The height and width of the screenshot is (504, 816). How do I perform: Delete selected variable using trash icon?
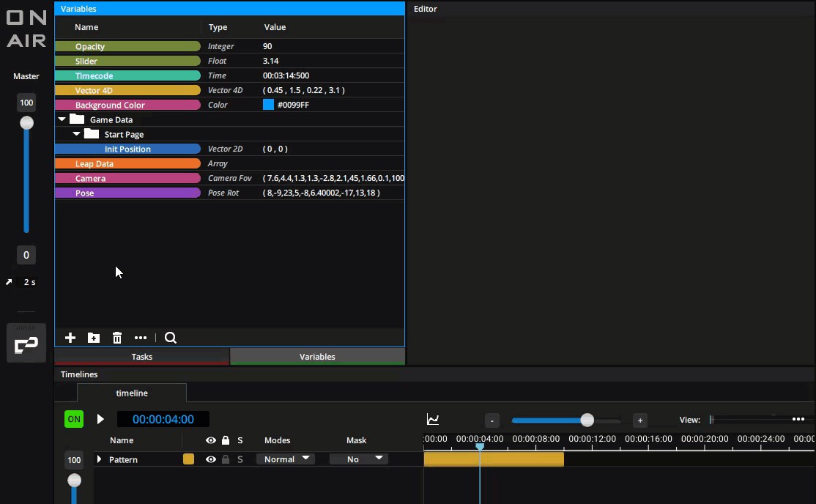coord(117,338)
